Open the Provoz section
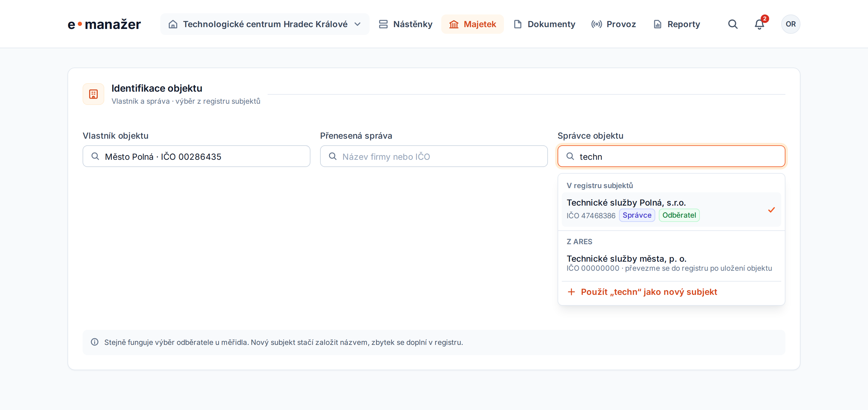This screenshot has height=410, width=868. (613, 24)
